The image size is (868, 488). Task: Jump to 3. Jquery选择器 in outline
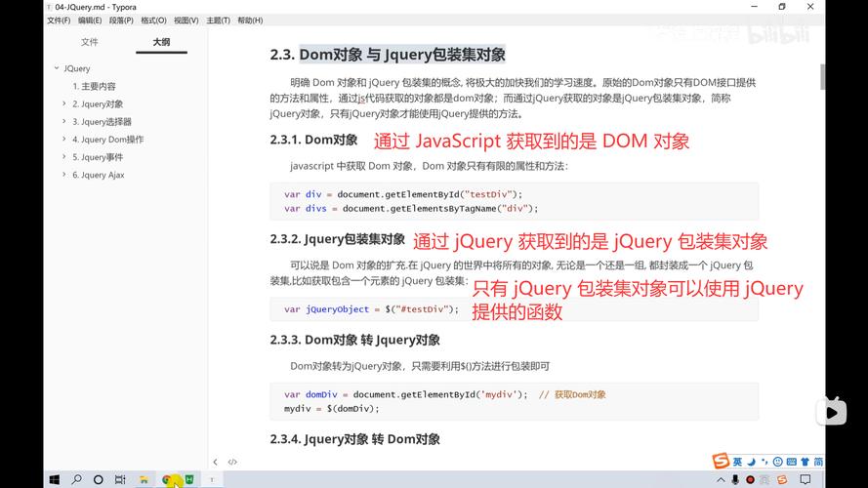102,122
